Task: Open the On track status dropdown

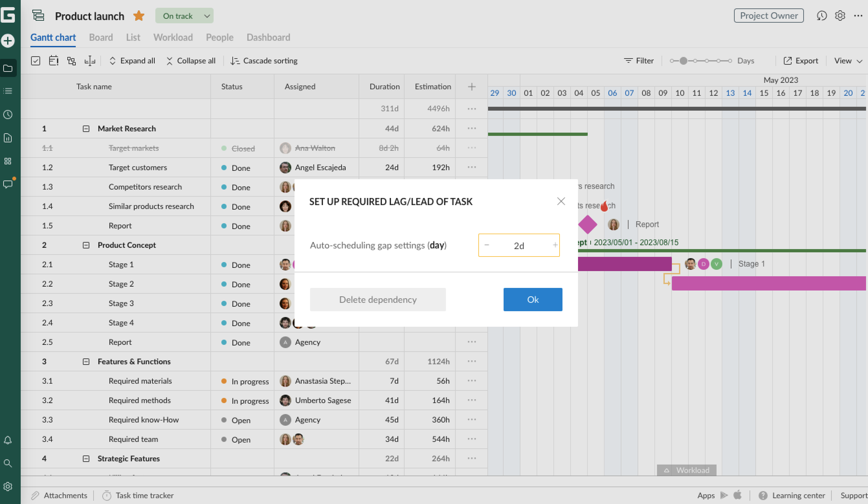Action: point(184,16)
